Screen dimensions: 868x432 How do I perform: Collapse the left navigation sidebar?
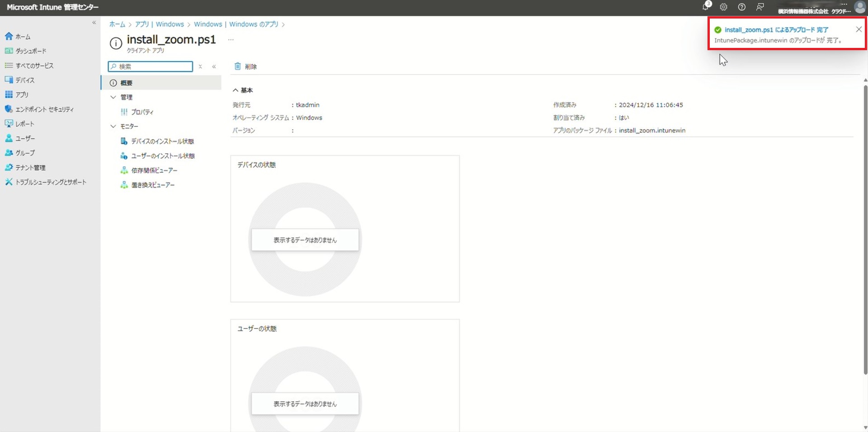tap(94, 23)
